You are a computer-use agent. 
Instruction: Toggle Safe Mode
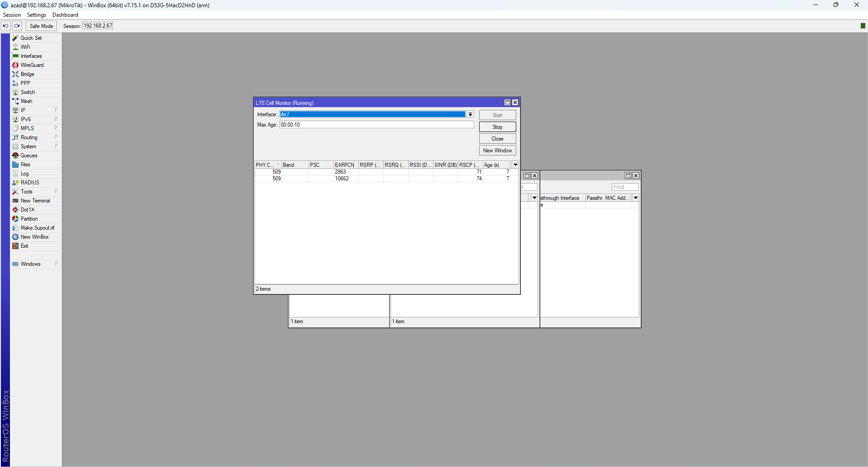[x=41, y=26]
